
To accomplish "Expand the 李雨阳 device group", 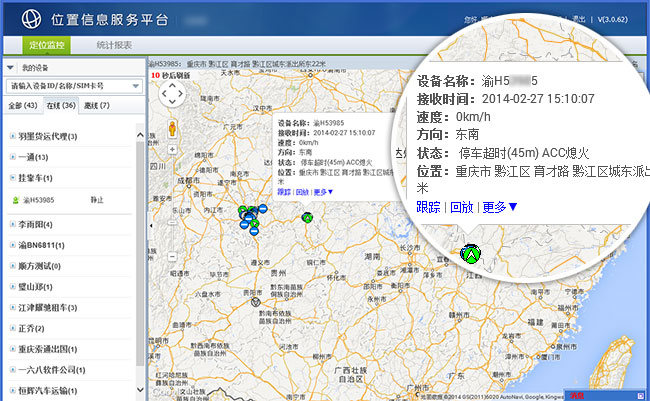I will click(x=12, y=225).
